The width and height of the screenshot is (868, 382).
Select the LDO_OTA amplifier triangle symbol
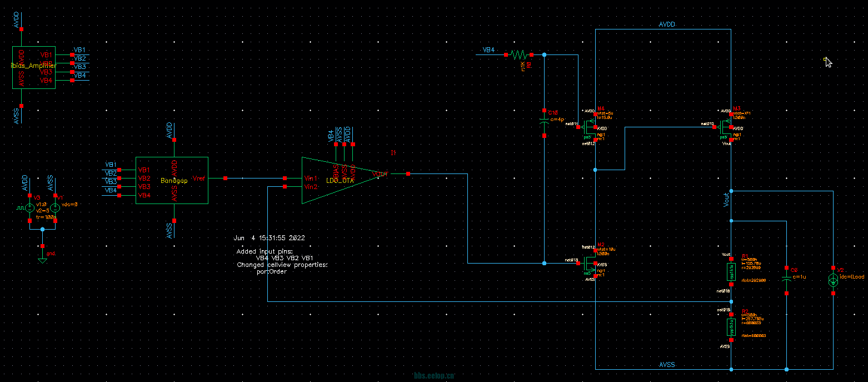coord(333,181)
